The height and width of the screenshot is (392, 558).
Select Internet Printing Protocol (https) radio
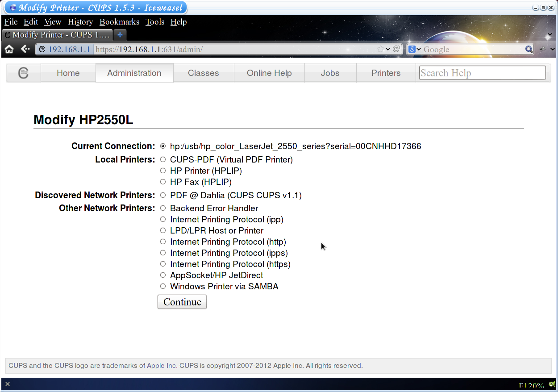coord(163,264)
